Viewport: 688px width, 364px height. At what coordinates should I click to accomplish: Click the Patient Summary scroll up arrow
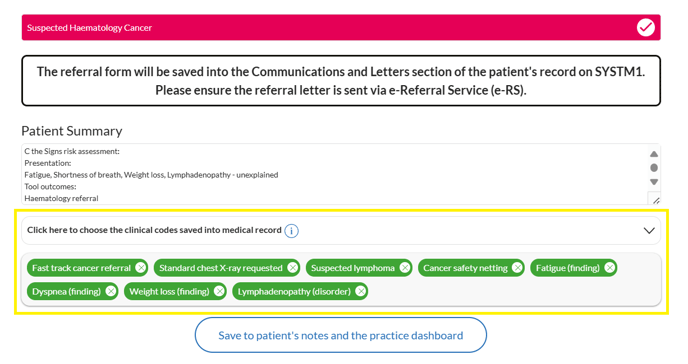tap(654, 154)
